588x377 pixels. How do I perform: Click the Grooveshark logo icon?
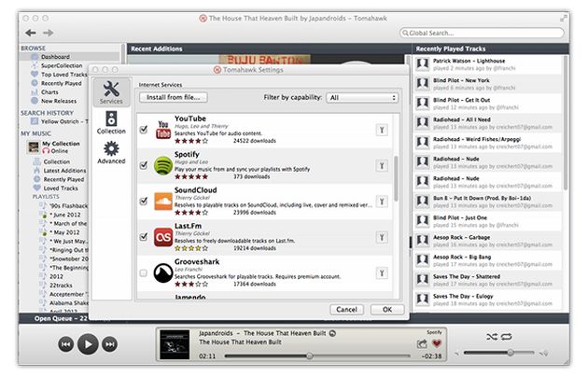click(x=163, y=272)
